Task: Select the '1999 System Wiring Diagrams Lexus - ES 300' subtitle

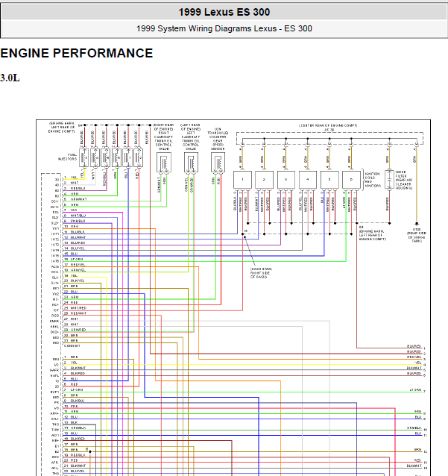Action: (x=224, y=28)
